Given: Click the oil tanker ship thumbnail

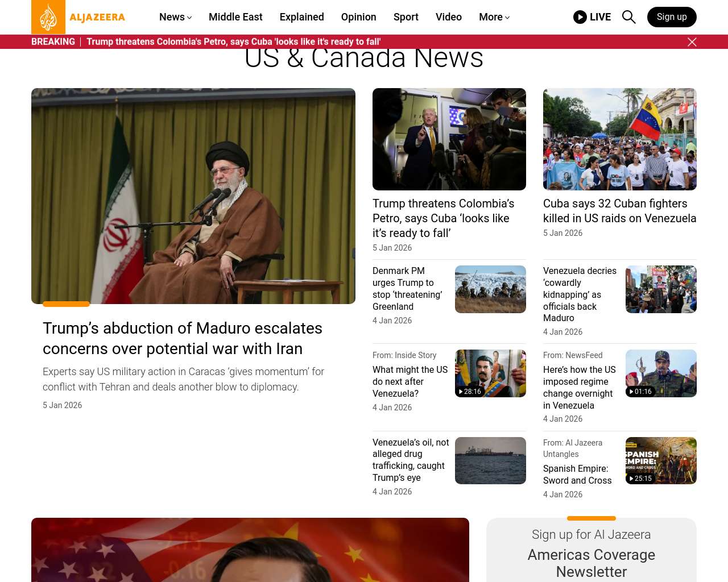Looking at the screenshot, I should click(x=490, y=460).
